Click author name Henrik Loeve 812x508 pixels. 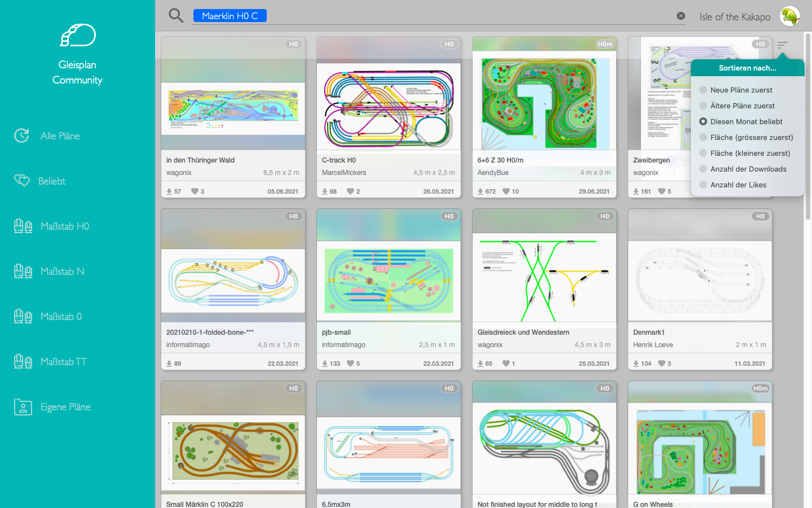653,345
